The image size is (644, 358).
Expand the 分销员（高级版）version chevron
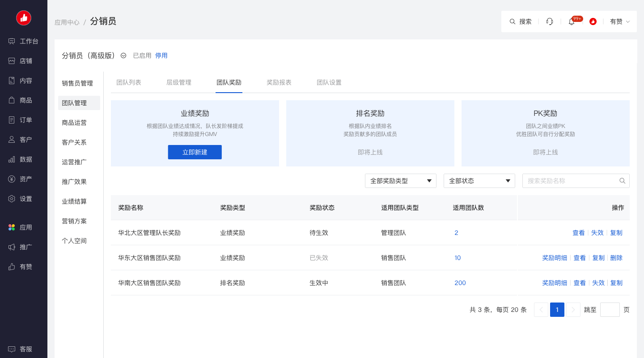[x=123, y=55]
